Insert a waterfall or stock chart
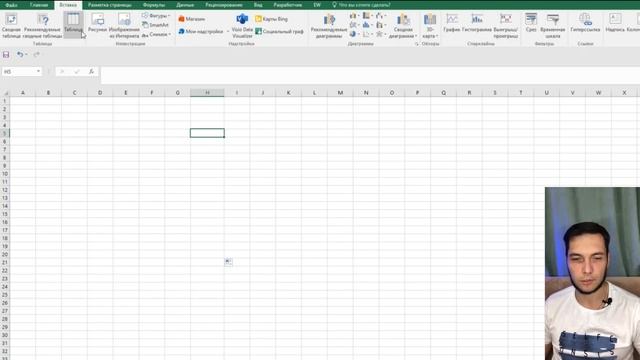The height and width of the screenshot is (360, 640). coord(380,16)
